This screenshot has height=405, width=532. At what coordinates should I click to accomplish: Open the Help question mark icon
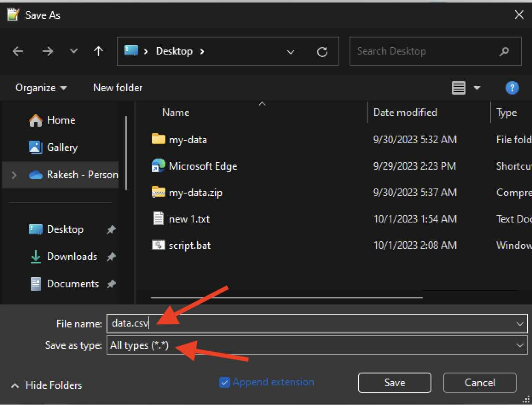click(x=512, y=88)
